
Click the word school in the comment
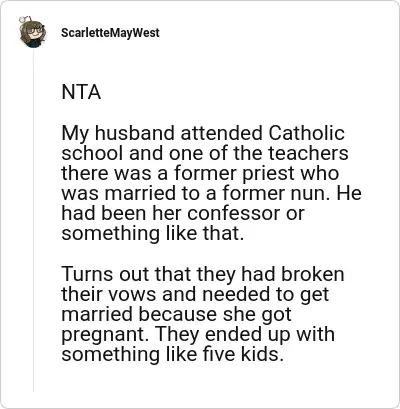click(92, 153)
